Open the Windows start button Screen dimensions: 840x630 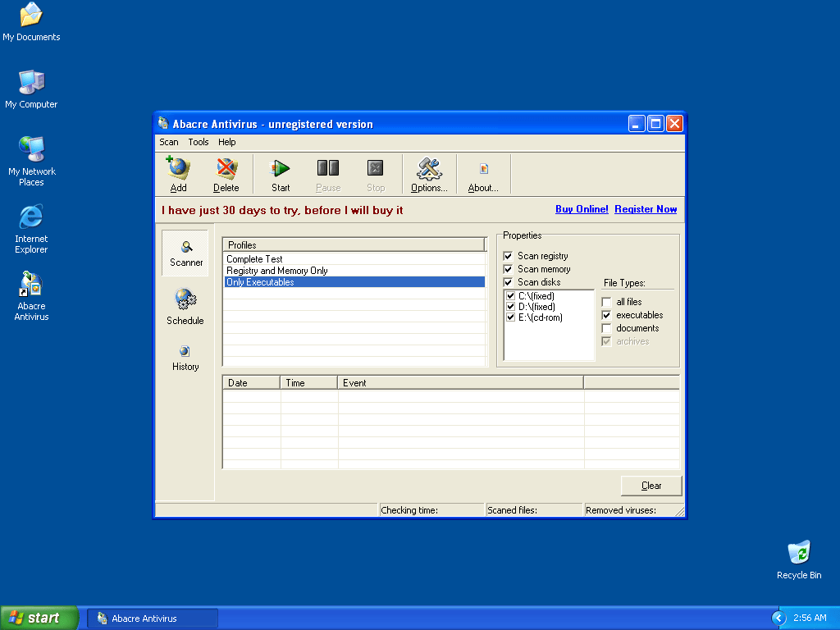(39, 618)
